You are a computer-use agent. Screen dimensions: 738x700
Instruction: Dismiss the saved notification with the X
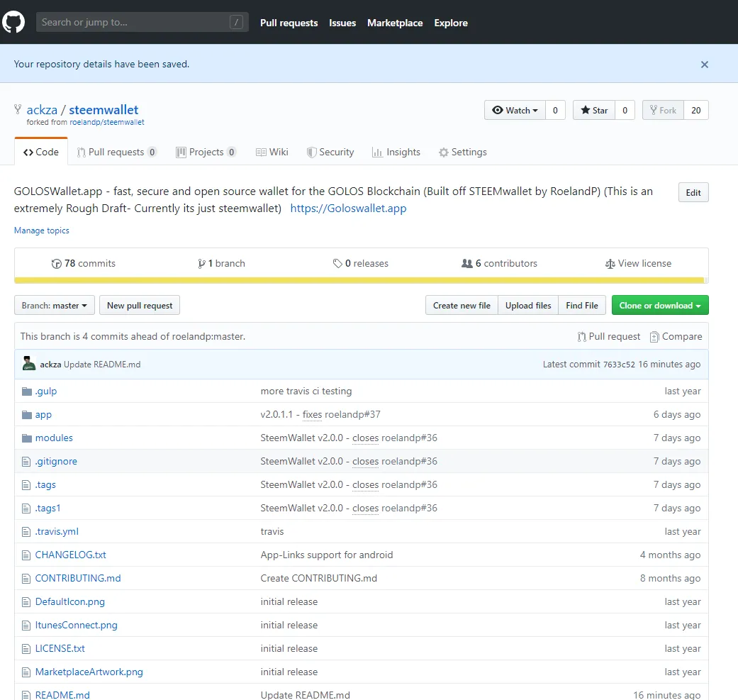tap(704, 65)
